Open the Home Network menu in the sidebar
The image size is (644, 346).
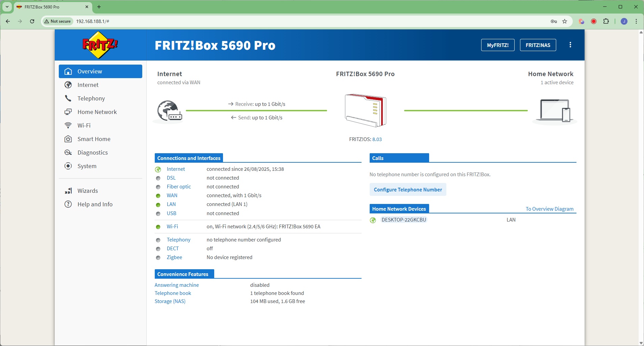[x=100, y=112]
